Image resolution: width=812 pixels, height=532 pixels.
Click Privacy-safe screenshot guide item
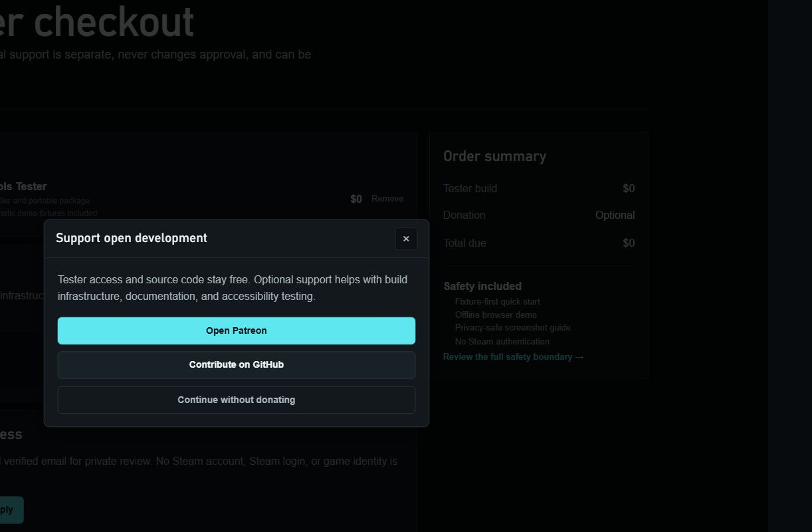[x=513, y=328]
